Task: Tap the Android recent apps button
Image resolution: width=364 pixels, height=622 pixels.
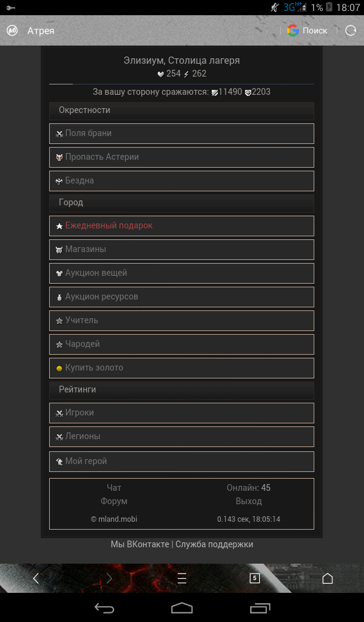Action: pos(260,607)
